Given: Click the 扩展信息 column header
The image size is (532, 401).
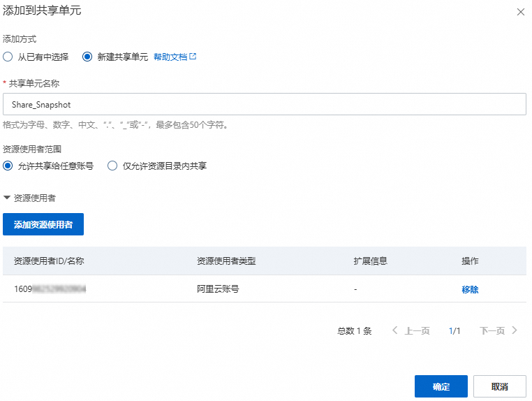Looking at the screenshot, I should 370,261.
